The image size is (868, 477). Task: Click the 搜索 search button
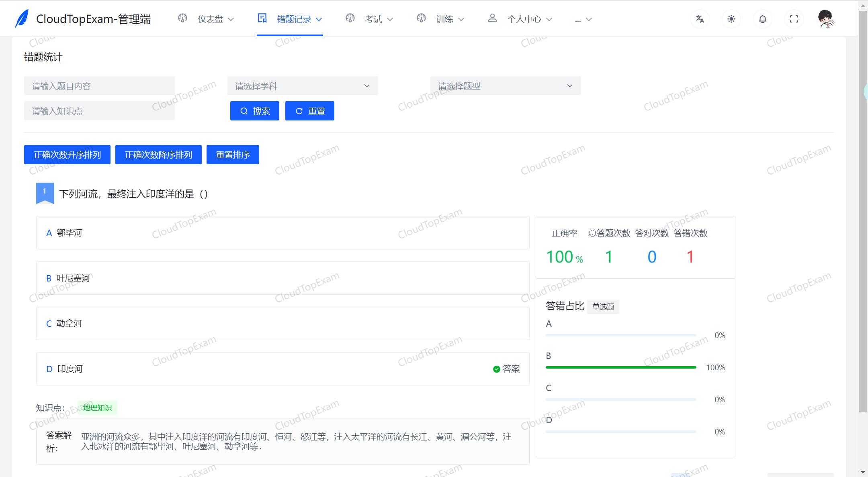pyautogui.click(x=254, y=111)
